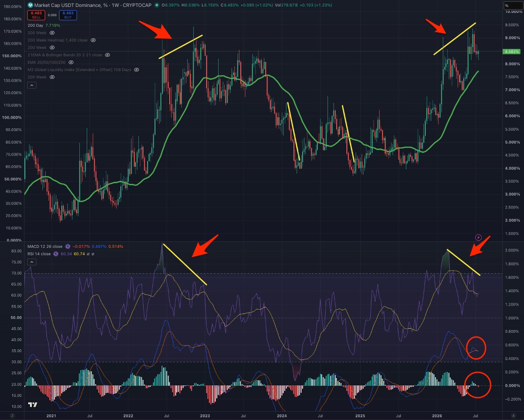The image size is (524, 420).
Task: Click the green 8.483% current price tag
Action: tap(512, 52)
